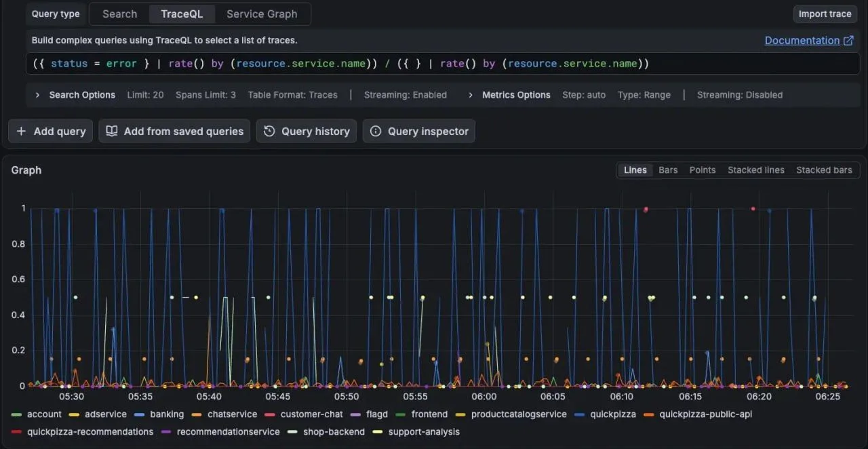
Task: Switch graph style to Bars
Action: [668, 170]
